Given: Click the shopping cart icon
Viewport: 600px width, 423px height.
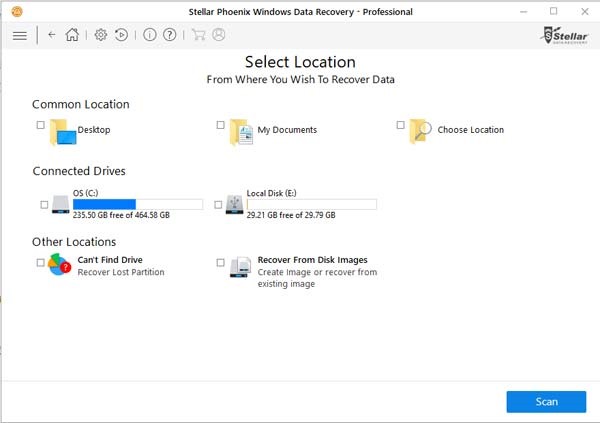Looking at the screenshot, I should pyautogui.click(x=198, y=35).
